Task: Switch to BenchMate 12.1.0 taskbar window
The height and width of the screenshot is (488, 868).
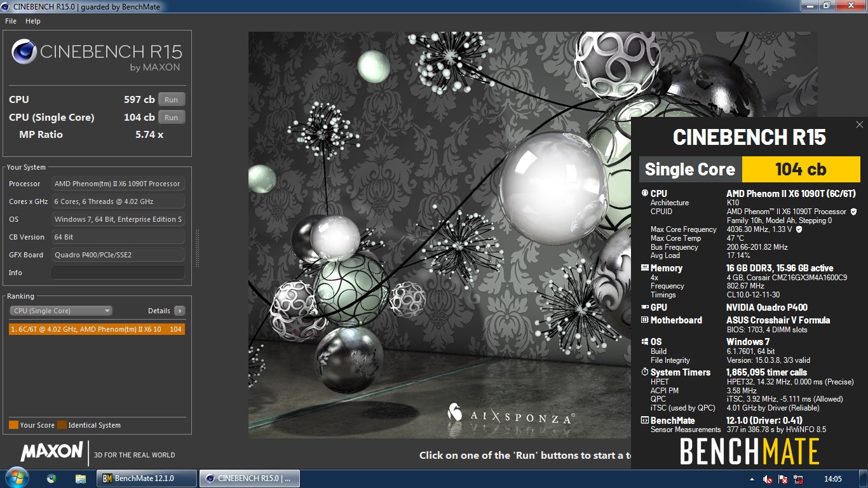Action: pos(146,478)
